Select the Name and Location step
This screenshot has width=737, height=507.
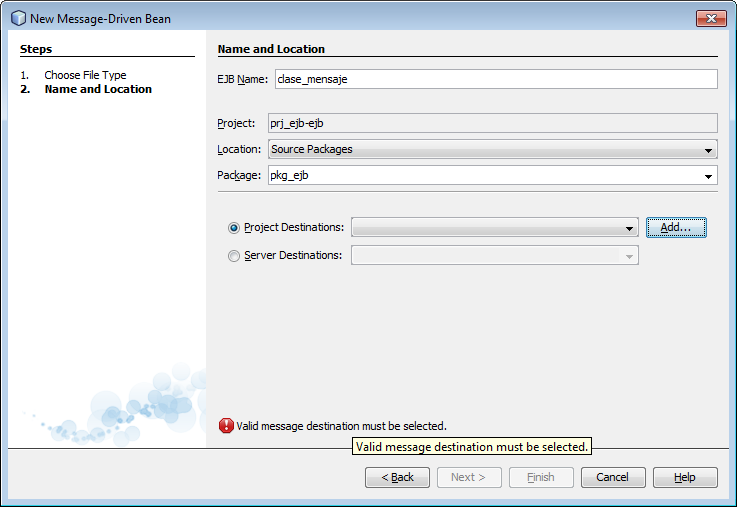[x=98, y=89]
